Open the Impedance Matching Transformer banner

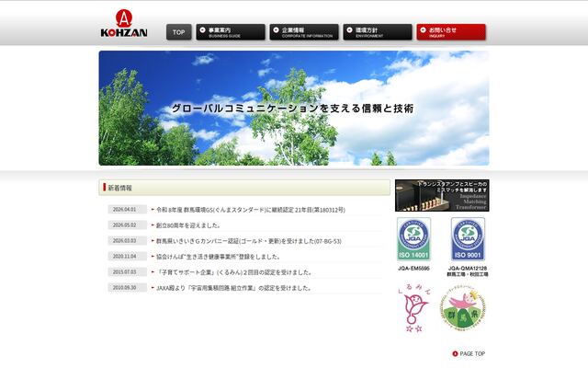[442, 195]
